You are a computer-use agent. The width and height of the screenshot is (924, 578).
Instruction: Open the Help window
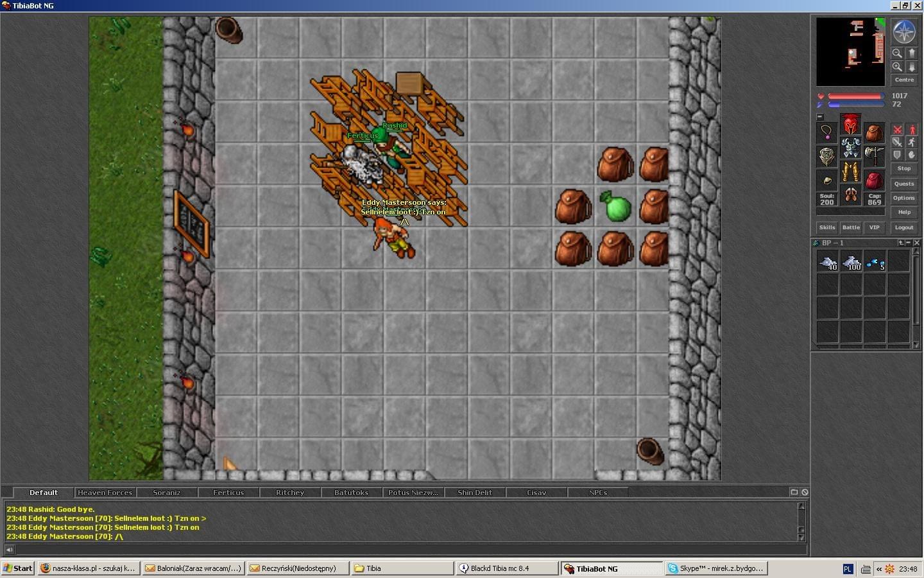pyautogui.click(x=904, y=213)
